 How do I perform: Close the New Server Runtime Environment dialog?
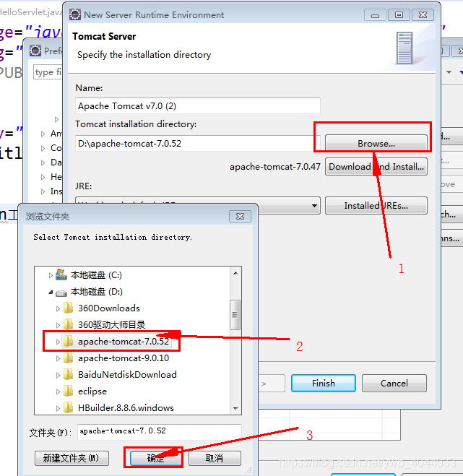pyautogui.click(x=423, y=14)
